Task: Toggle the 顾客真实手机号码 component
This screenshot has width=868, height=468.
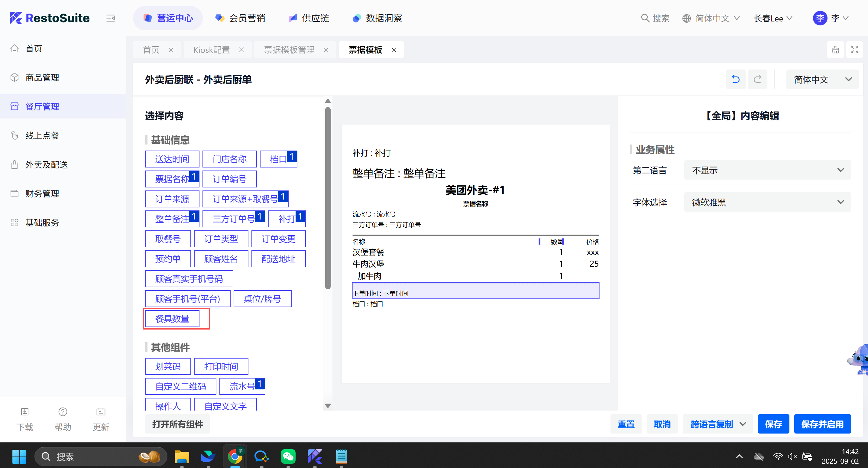Action: (x=189, y=279)
